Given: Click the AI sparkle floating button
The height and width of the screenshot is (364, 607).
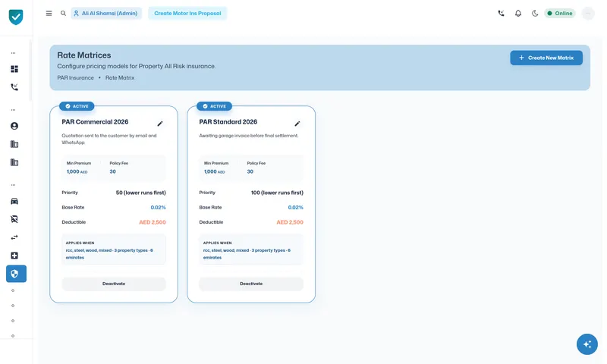Looking at the screenshot, I should [x=587, y=344].
